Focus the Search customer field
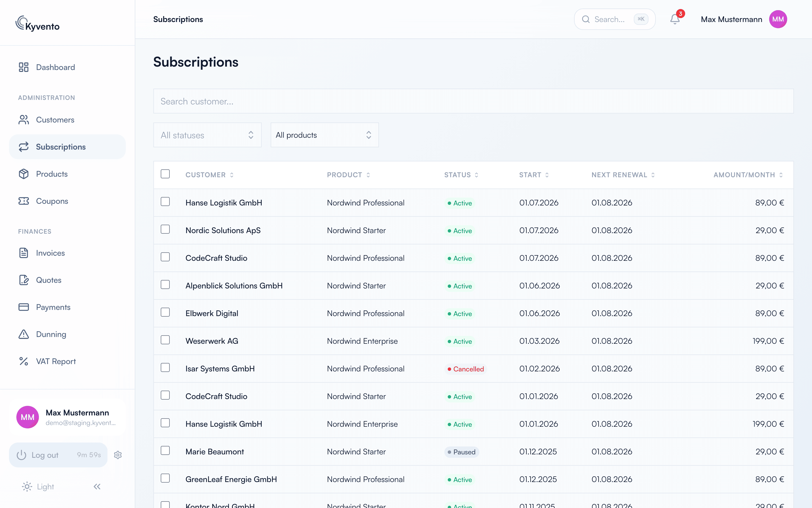Screen dimensions: 812x508 pos(473,101)
